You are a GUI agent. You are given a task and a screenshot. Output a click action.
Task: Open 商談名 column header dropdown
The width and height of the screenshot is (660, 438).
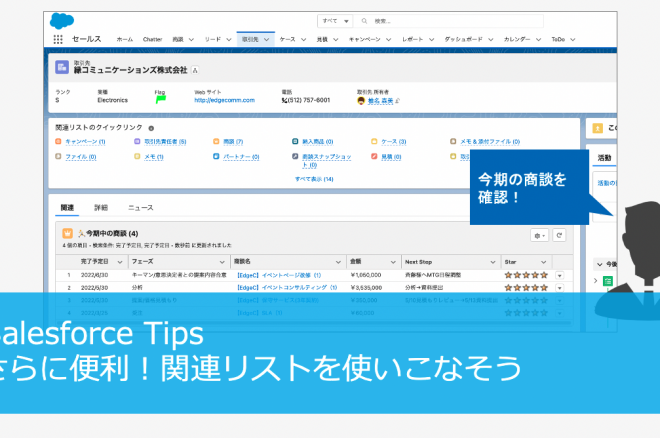[338, 262]
